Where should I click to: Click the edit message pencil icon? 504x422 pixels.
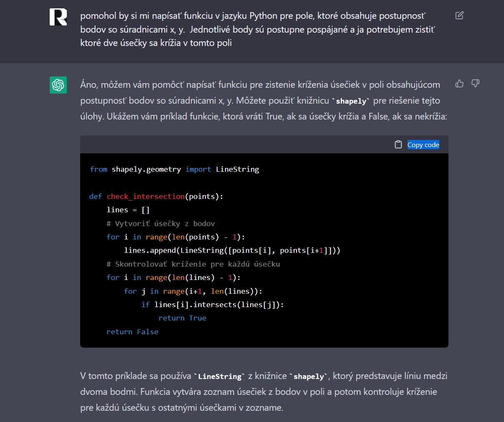click(459, 16)
